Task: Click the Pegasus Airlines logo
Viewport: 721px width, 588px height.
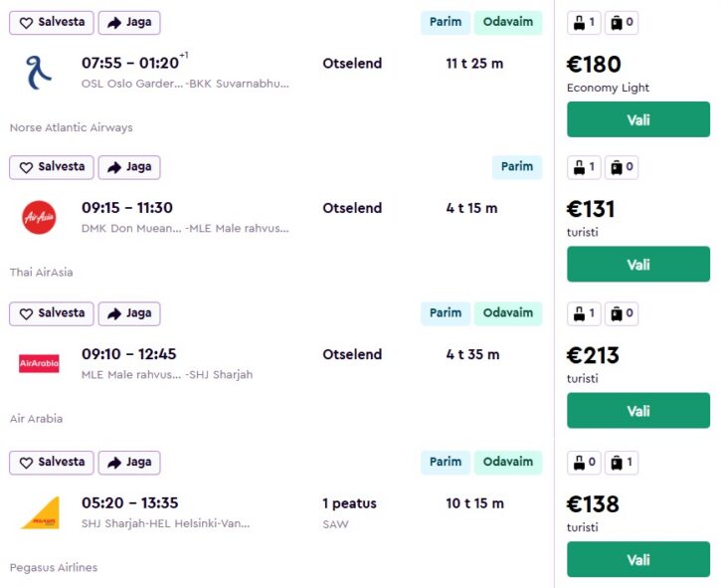Action: [40, 512]
